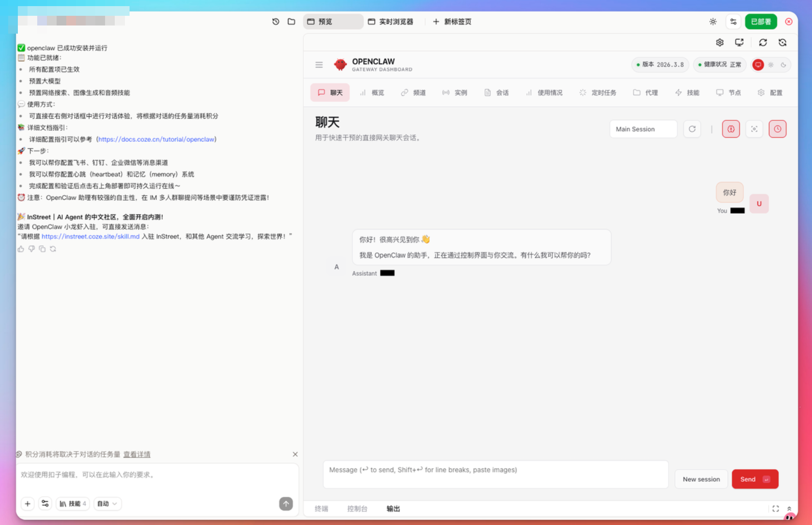Select the 实时浏览器 tab

coord(391,21)
